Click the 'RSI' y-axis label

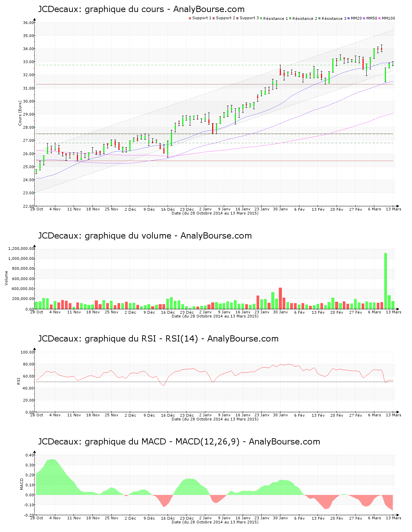coord(19,381)
